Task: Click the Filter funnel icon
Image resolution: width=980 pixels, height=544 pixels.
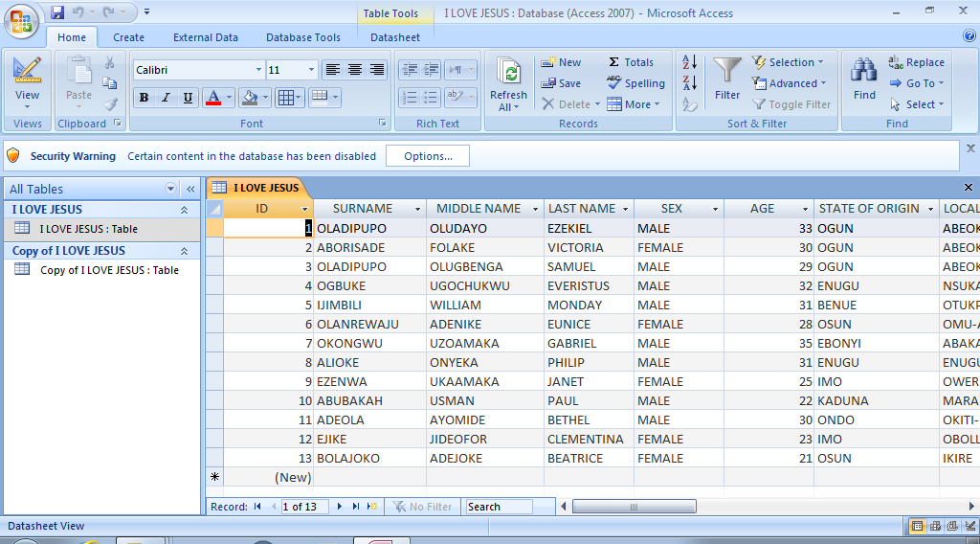Action: [727, 72]
